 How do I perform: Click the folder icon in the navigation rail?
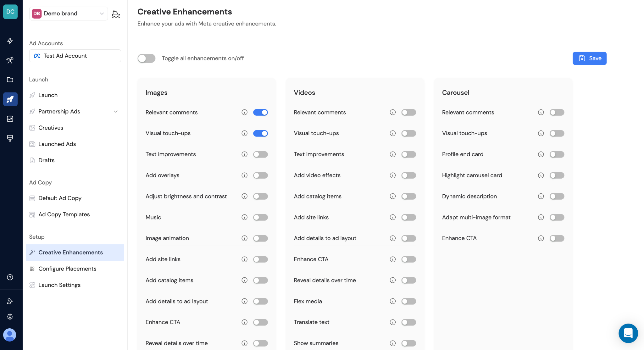click(x=10, y=80)
